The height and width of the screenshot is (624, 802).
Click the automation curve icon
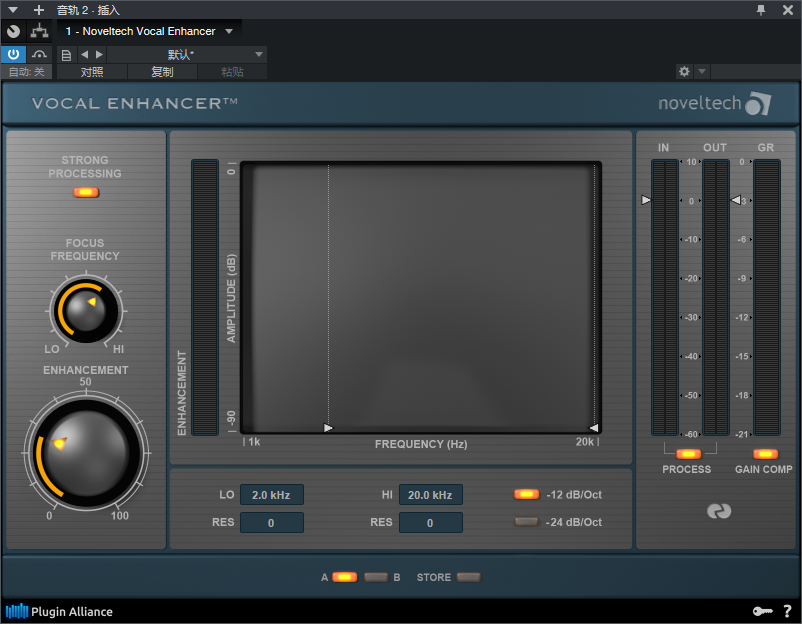[x=39, y=54]
